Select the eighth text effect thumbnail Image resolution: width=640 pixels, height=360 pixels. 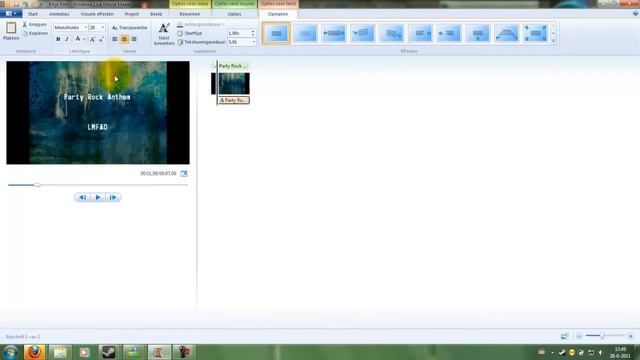(478, 33)
